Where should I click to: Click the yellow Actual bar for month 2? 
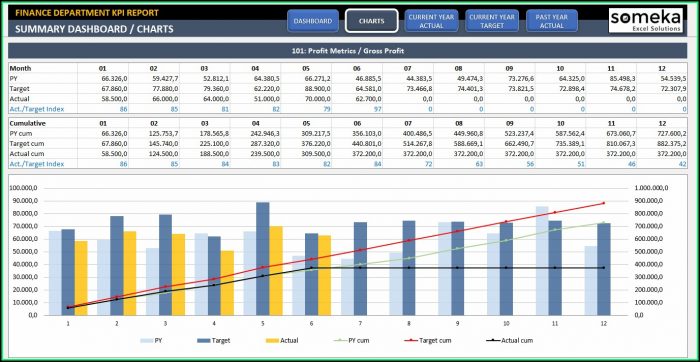129,273
